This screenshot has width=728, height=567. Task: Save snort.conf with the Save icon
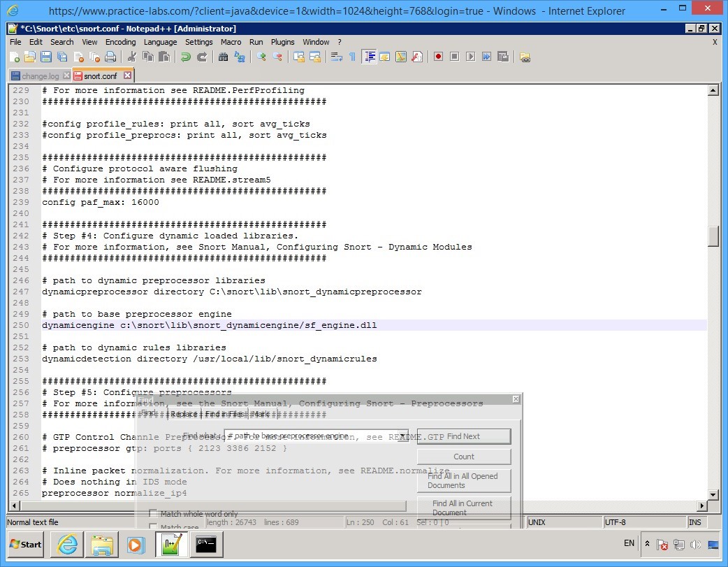click(46, 57)
